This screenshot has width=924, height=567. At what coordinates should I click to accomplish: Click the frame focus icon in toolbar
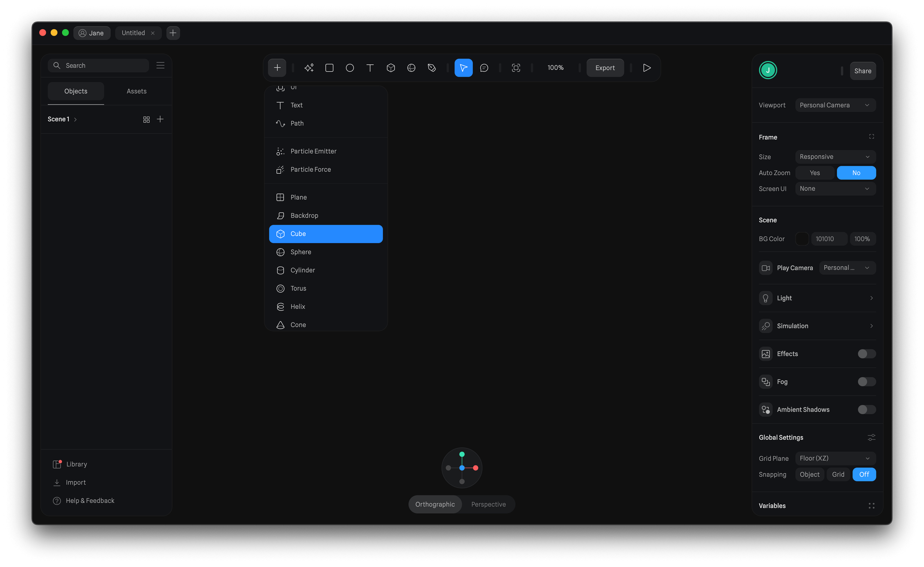pyautogui.click(x=516, y=68)
